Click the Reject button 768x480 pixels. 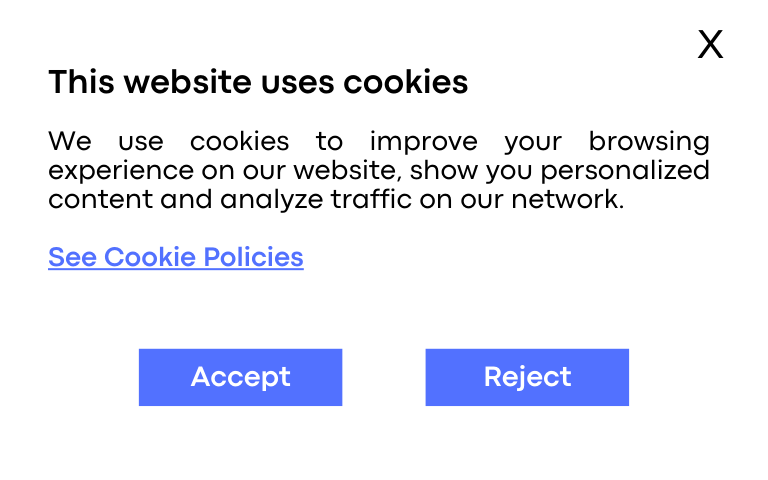click(x=527, y=377)
